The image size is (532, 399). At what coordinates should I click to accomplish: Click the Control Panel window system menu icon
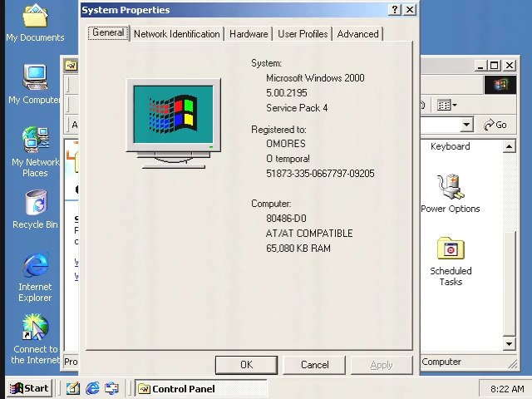coord(71,65)
